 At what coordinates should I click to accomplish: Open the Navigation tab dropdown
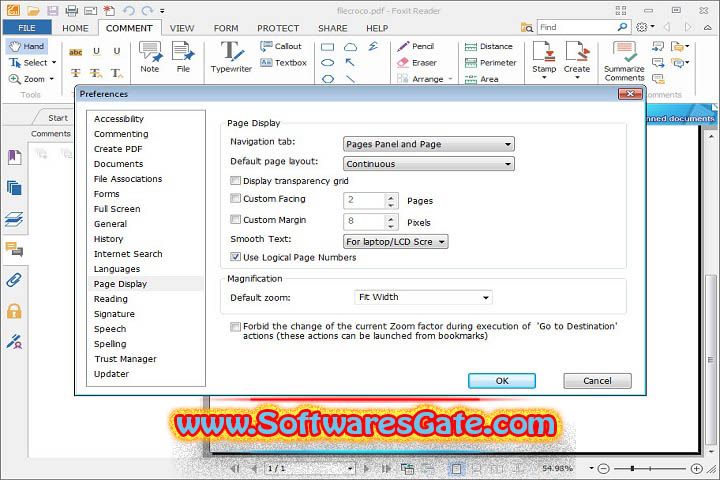(x=429, y=144)
